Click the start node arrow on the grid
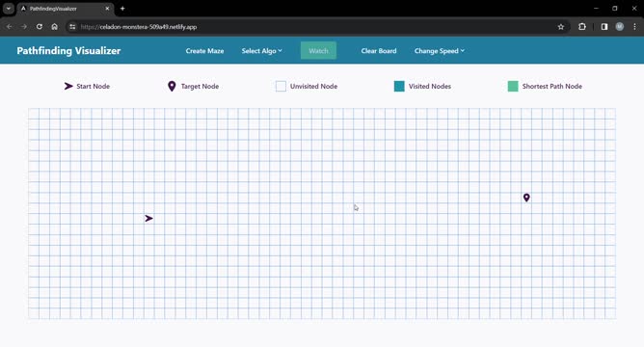The image size is (644, 347). tap(148, 219)
